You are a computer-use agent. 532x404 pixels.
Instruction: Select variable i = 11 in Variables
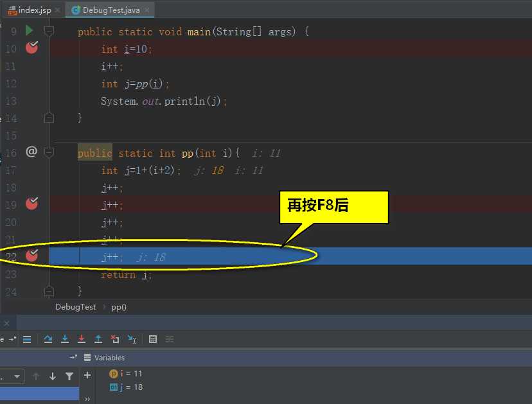pyautogui.click(x=125, y=373)
